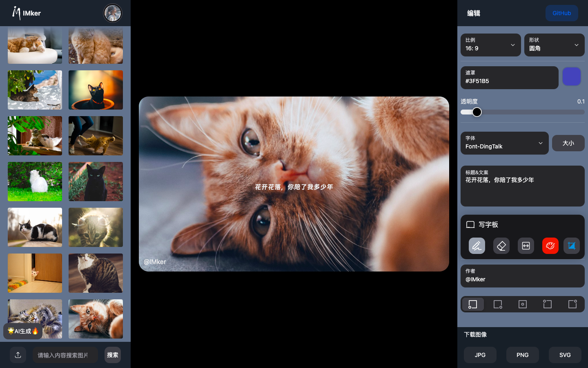
Task: Download image as SVG
Action: (x=565, y=355)
